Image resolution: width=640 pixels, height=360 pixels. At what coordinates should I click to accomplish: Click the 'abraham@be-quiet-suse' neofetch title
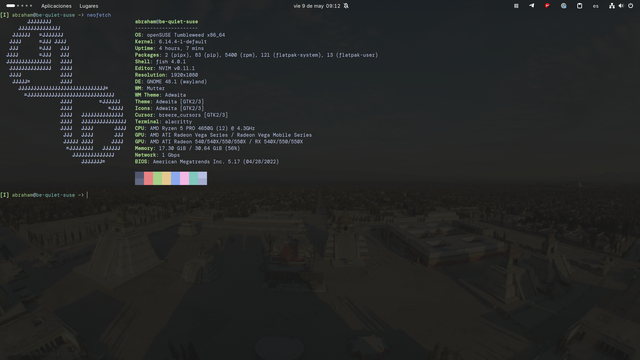click(x=167, y=22)
